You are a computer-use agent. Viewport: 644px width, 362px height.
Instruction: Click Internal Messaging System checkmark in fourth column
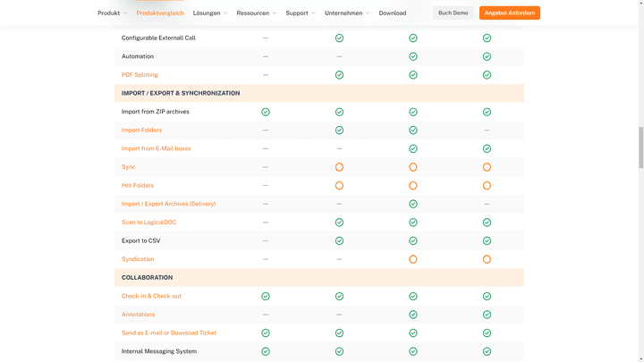click(x=487, y=351)
